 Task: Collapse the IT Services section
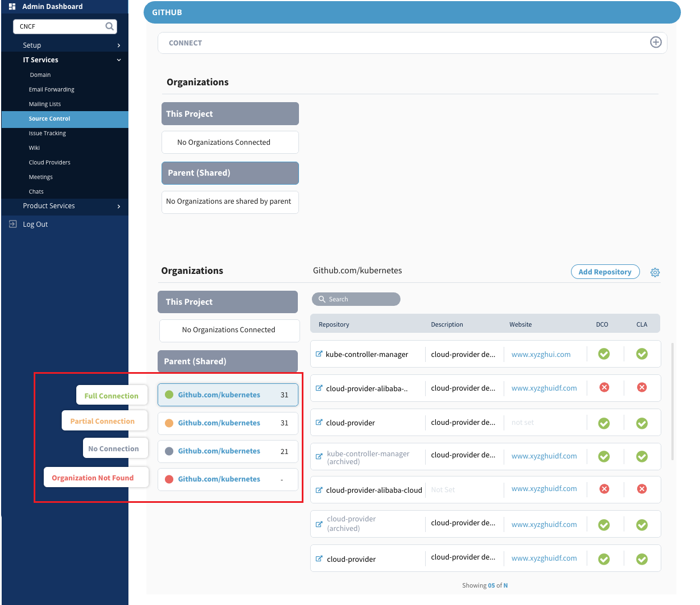(x=118, y=60)
